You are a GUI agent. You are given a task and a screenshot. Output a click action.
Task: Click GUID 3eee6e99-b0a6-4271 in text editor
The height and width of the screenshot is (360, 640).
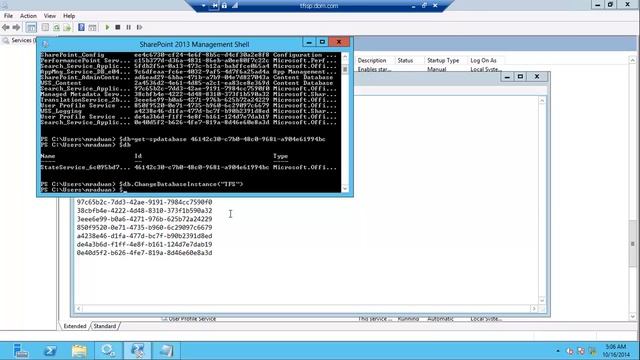click(x=144, y=219)
